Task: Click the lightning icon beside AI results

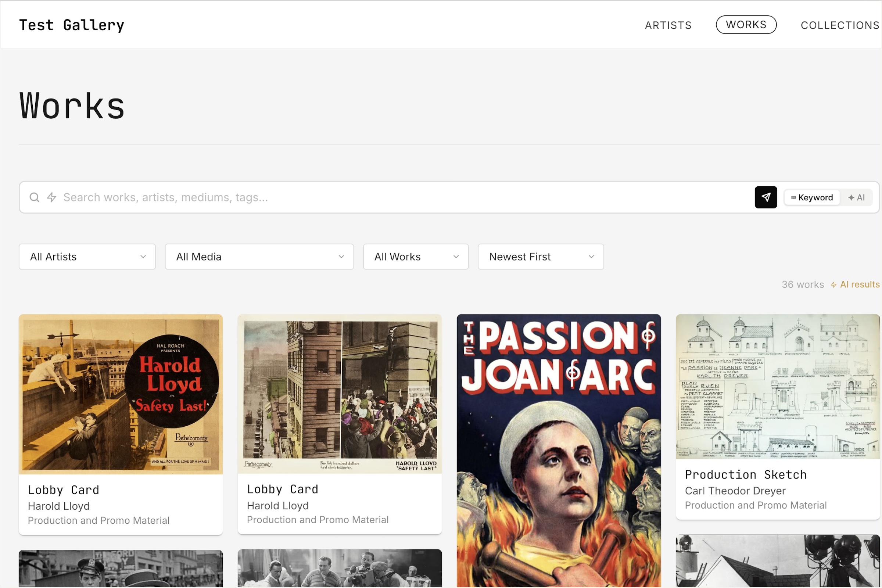Action: tap(833, 284)
